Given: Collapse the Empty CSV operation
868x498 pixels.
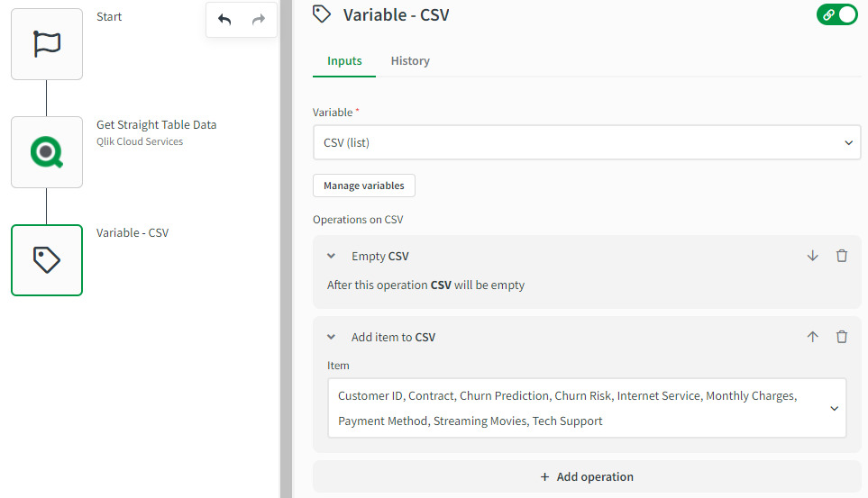Looking at the screenshot, I should (x=332, y=257).
